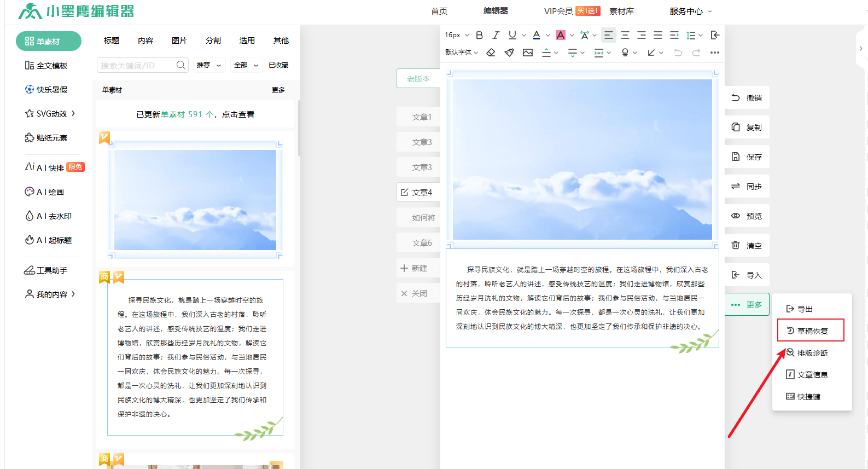Select the format painter brush icon
This screenshot has width=868, height=469.
coord(509,53)
